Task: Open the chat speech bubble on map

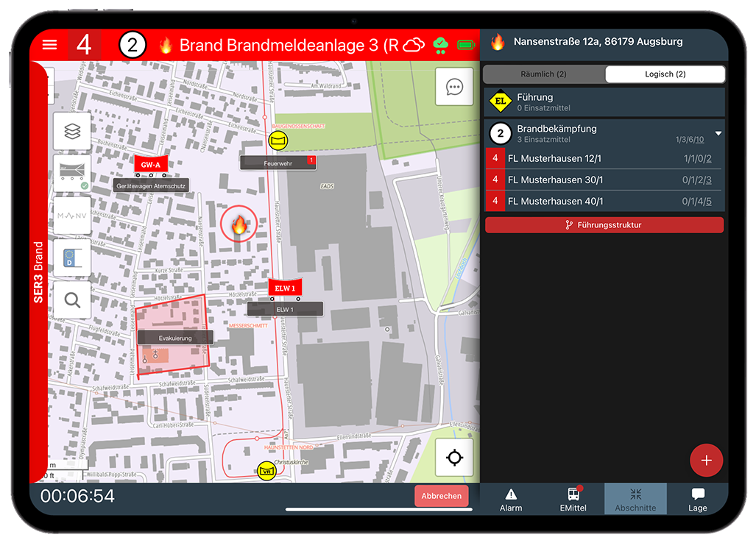Action: [454, 87]
